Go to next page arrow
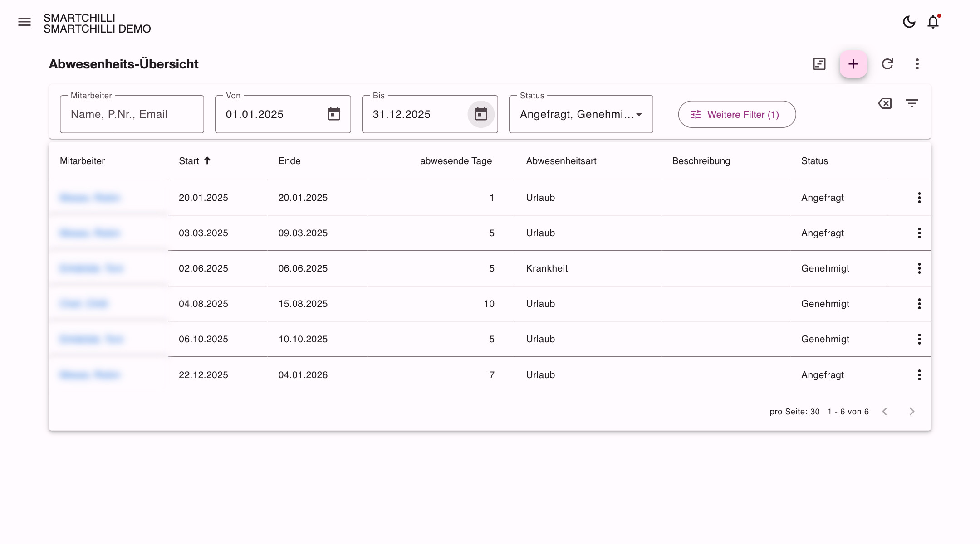The image size is (980, 544). tap(912, 412)
